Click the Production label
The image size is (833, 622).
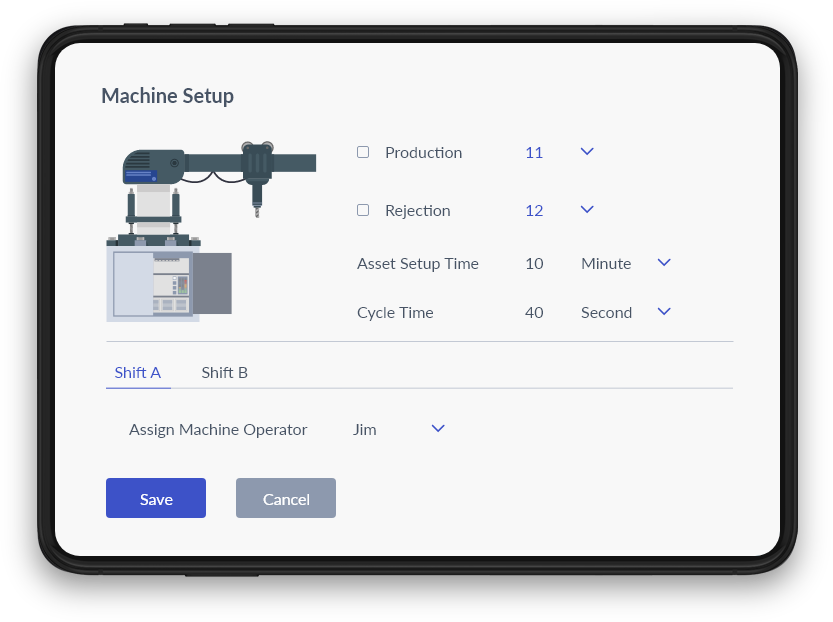[423, 153]
